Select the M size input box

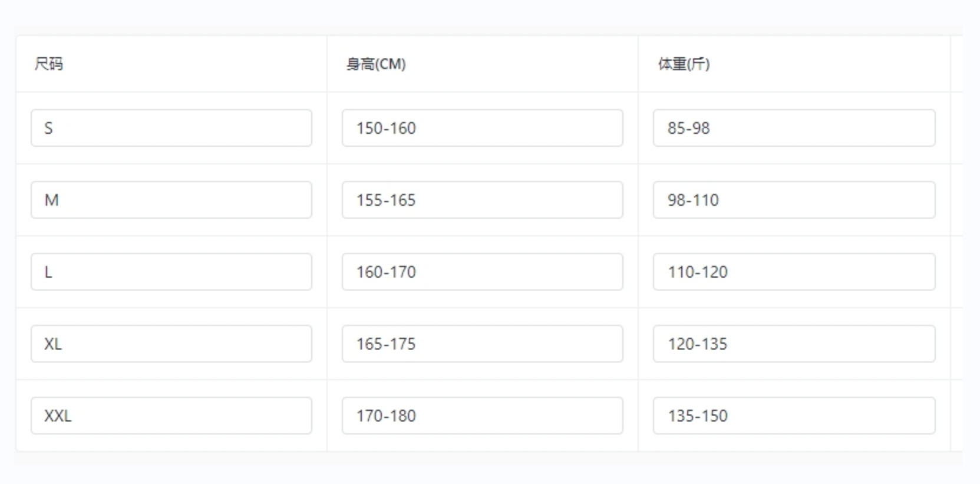tap(171, 200)
